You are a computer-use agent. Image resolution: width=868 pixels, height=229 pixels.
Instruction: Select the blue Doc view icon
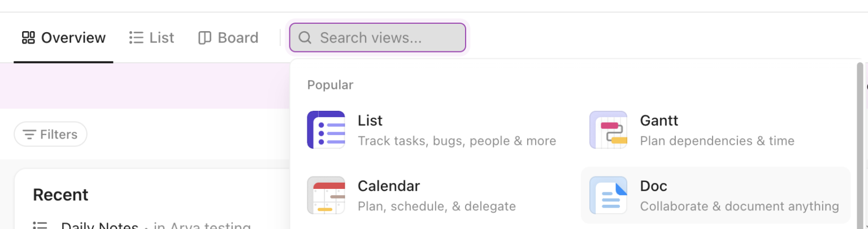[608, 195]
